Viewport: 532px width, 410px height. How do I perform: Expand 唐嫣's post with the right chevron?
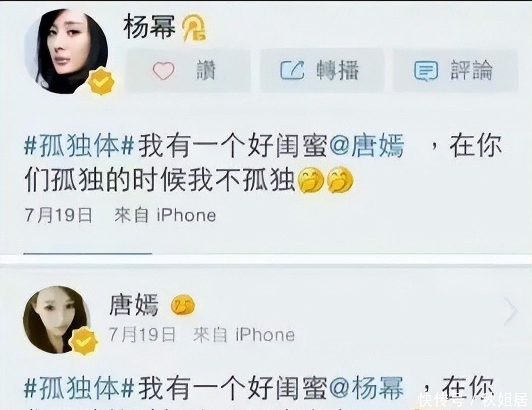(511, 311)
